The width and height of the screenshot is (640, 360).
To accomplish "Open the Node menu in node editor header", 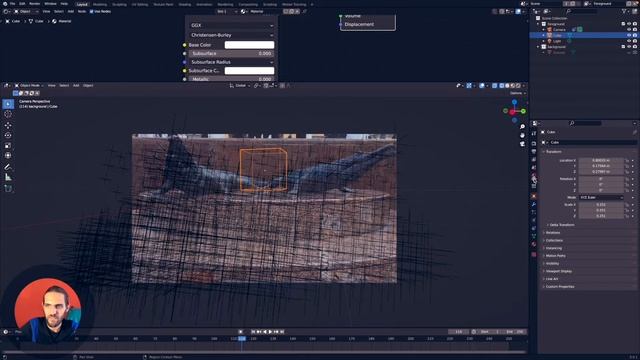I will (x=82, y=11).
